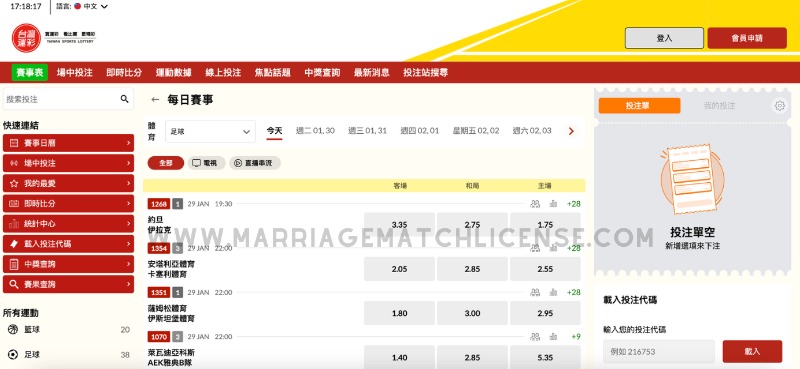Screen dimensions: 800x369
Task: Select the basketball sport icon
Action: (x=13, y=330)
